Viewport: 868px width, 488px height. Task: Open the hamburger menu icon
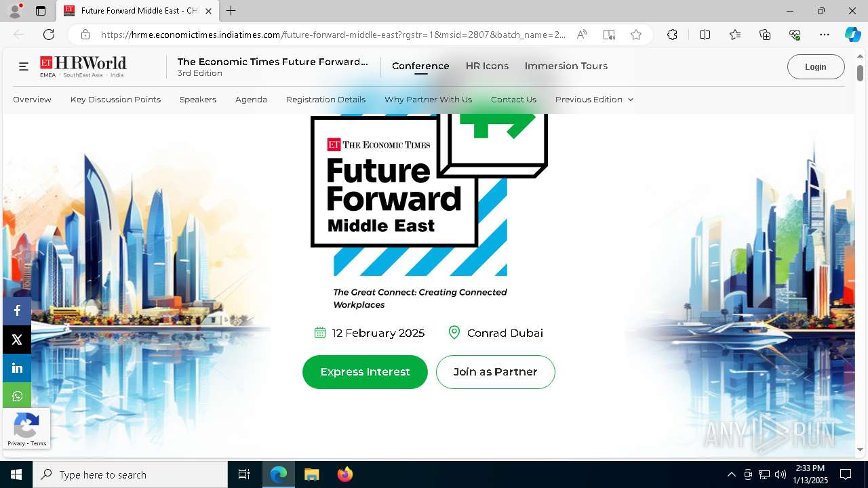[24, 66]
